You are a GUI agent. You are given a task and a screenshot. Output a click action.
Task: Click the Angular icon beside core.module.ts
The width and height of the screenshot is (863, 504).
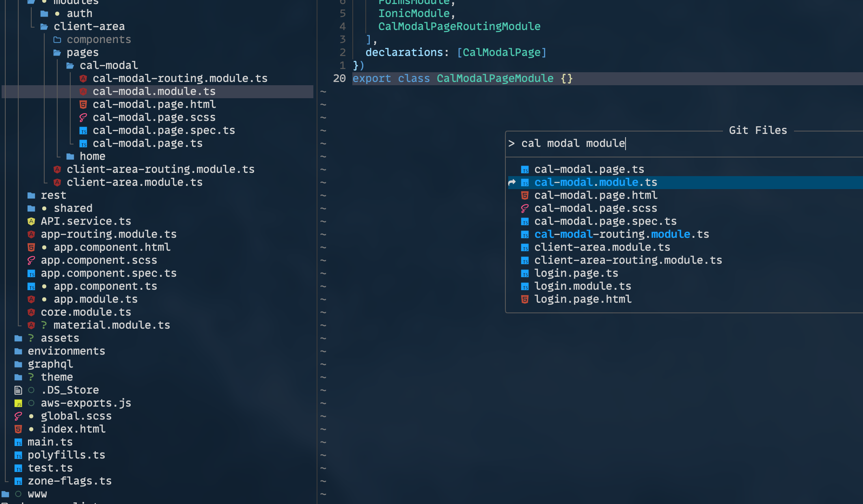pos(31,312)
